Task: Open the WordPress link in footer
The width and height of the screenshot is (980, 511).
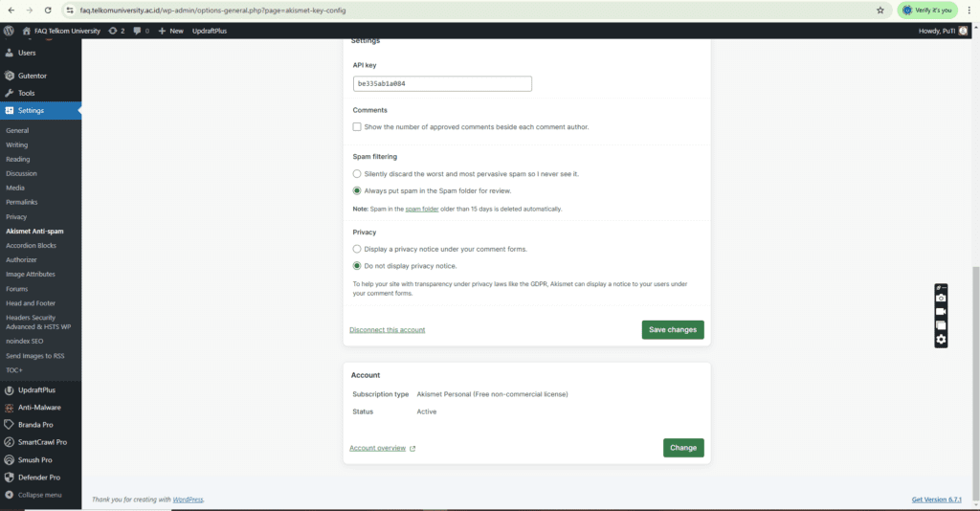Action: (188, 500)
